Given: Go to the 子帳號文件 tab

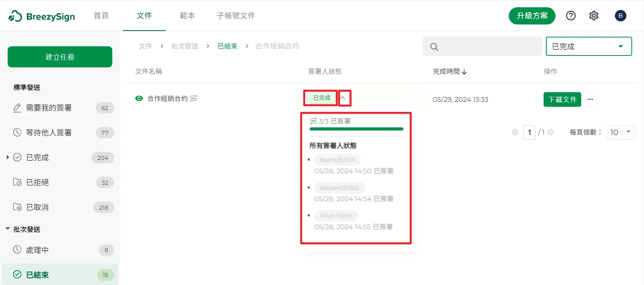Looking at the screenshot, I should 236,16.
